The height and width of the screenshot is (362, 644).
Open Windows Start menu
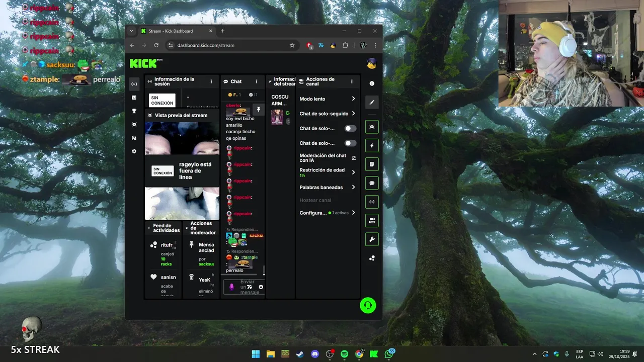pyautogui.click(x=256, y=354)
